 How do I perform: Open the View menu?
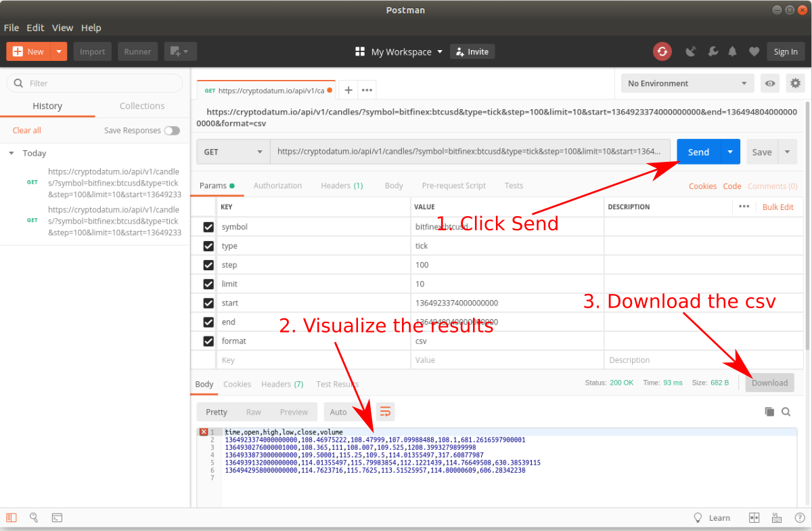point(62,28)
